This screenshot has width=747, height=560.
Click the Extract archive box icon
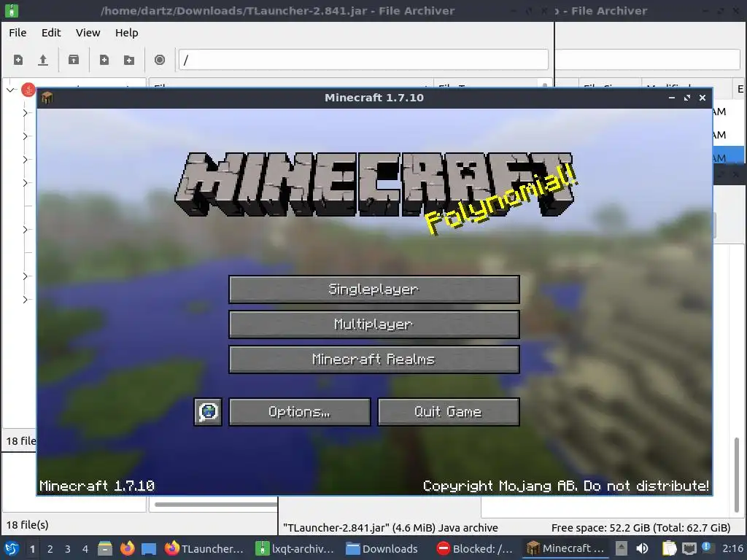(74, 60)
